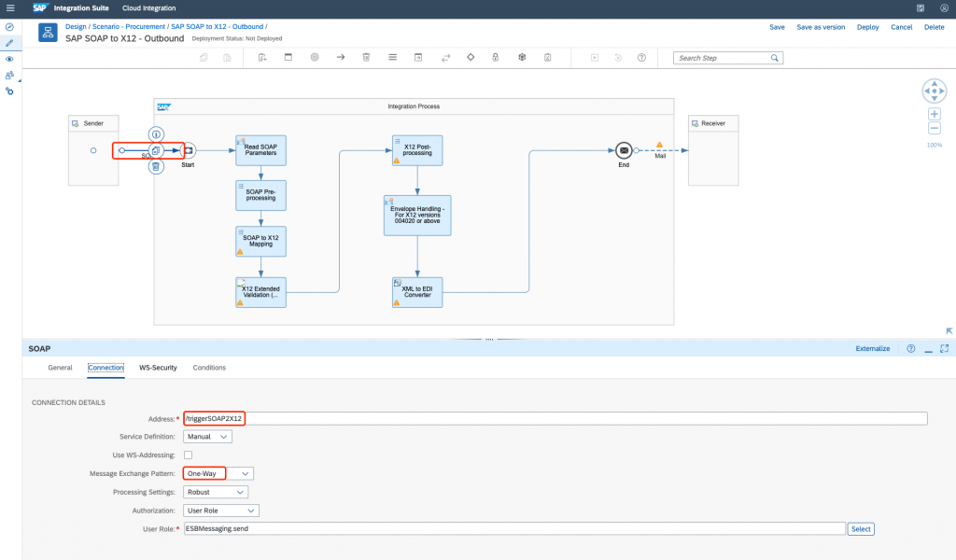Click the Delete trash toolbar icon
This screenshot has width=956, height=560.
tap(366, 57)
